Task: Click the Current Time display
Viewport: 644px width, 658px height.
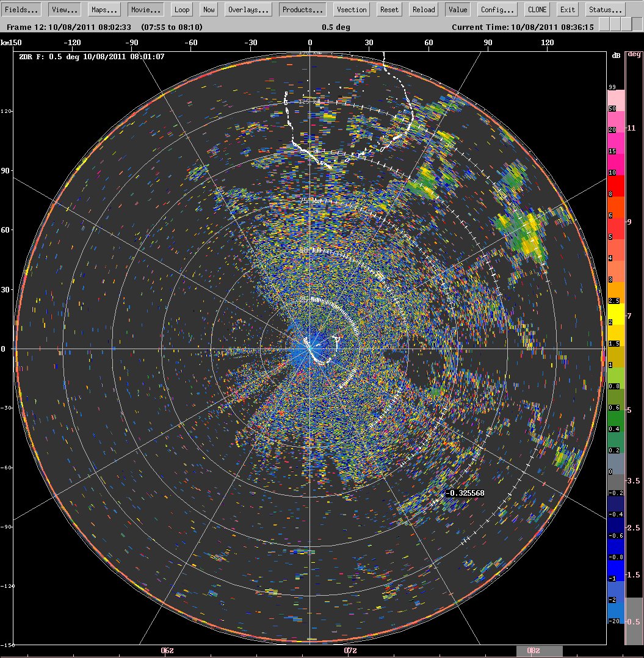Action: (x=523, y=27)
